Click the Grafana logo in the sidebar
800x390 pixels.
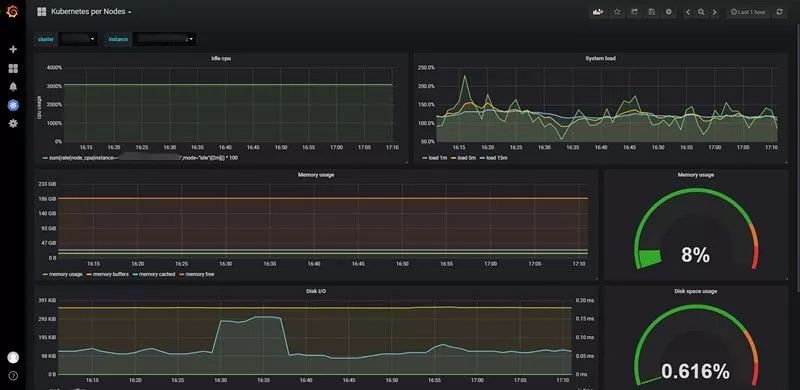[13, 11]
